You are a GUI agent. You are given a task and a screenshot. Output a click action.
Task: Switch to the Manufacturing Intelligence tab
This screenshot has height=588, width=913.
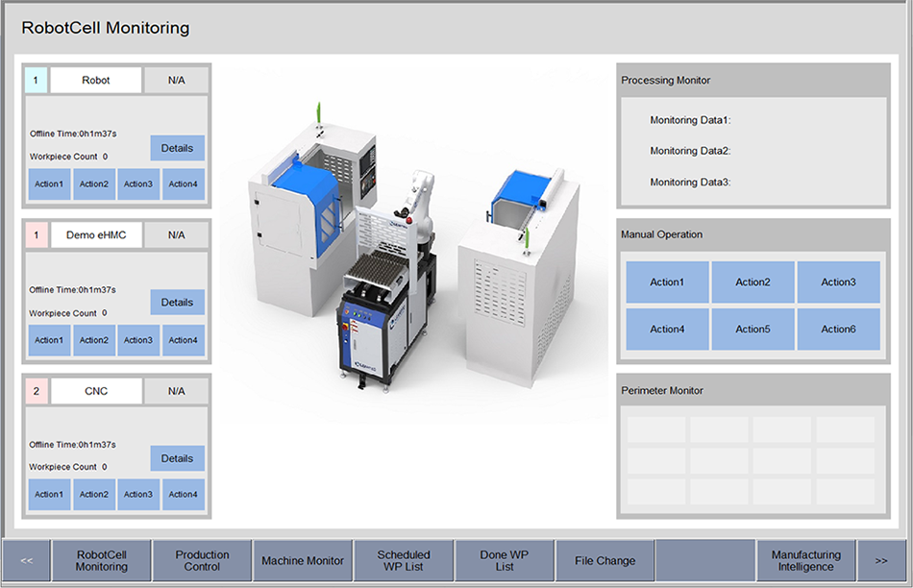point(805,560)
